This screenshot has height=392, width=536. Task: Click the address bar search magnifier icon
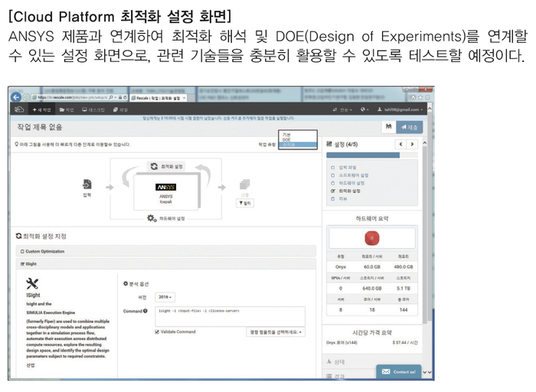click(x=111, y=97)
